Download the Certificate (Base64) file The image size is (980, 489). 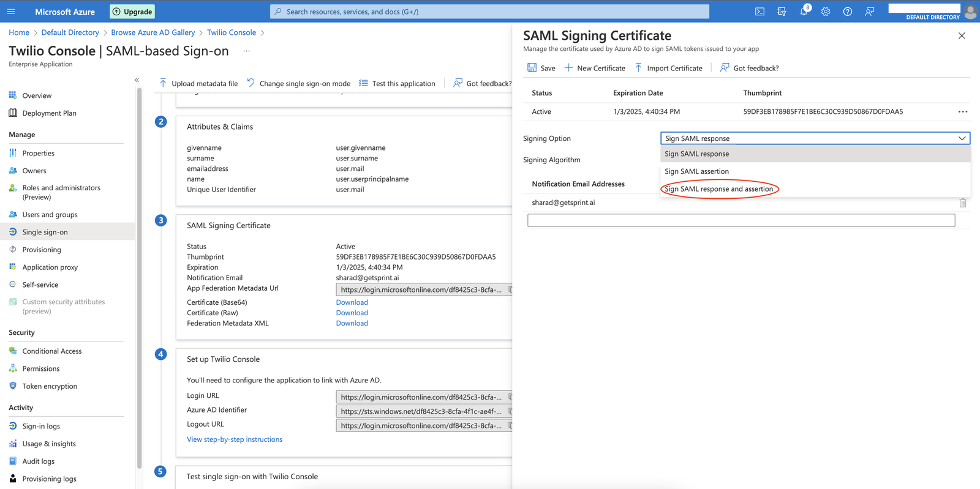[x=352, y=302]
